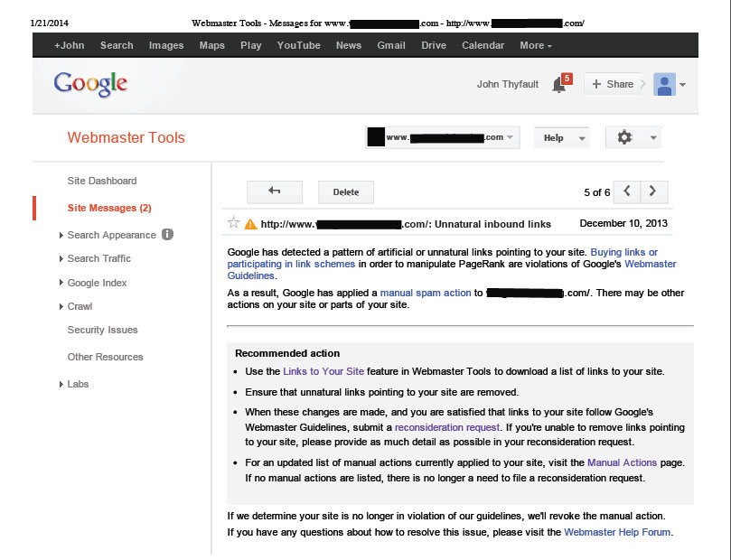The image size is (731, 560).
Task: Open the notifications bell showing 5 alerts
Action: (x=561, y=83)
